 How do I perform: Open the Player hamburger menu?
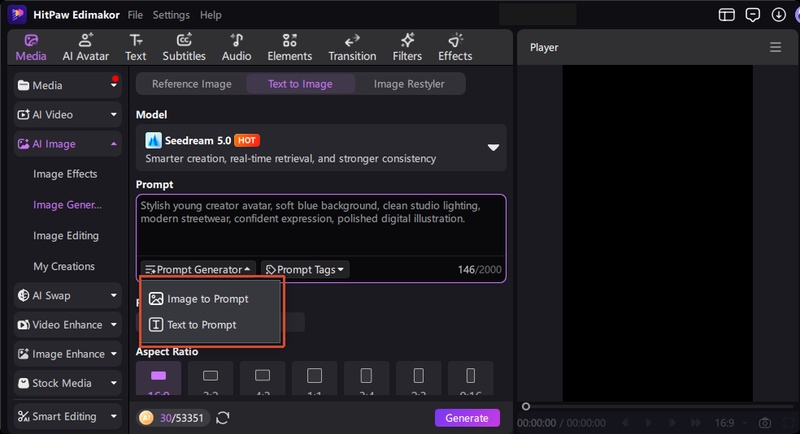click(x=776, y=47)
